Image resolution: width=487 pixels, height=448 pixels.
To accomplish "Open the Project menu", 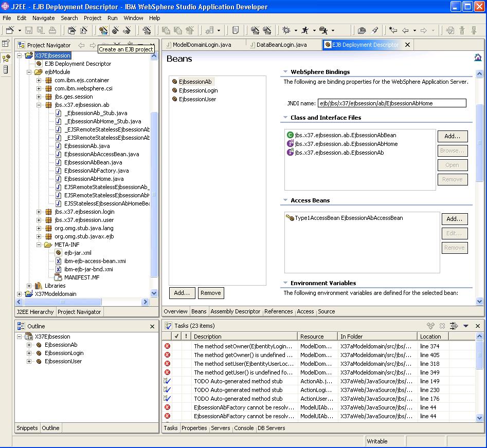I will pyautogui.click(x=93, y=18).
